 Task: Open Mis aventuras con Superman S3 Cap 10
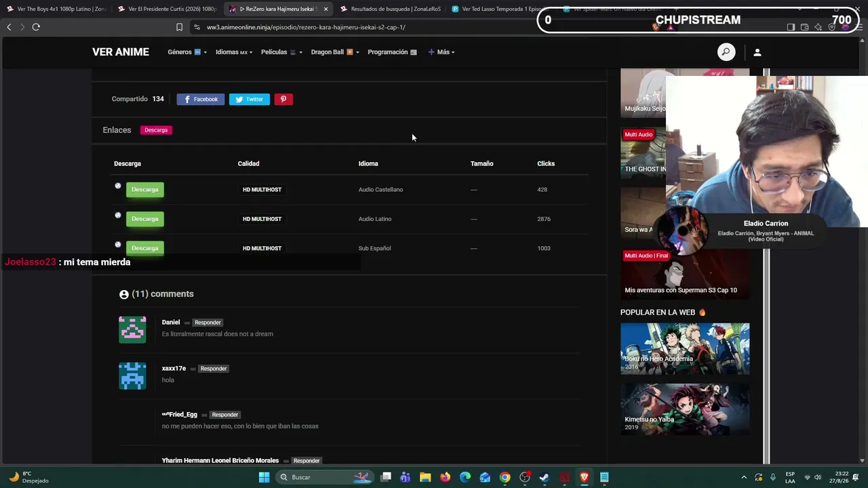pos(685,274)
